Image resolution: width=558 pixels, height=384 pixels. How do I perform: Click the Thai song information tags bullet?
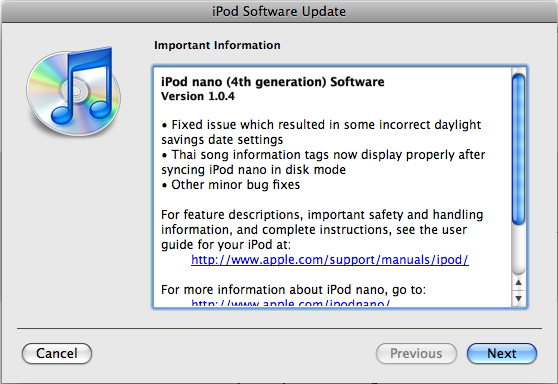coord(323,162)
